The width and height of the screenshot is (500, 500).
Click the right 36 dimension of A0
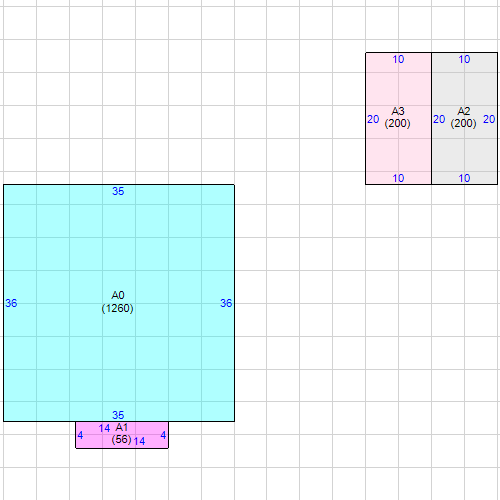226,303
